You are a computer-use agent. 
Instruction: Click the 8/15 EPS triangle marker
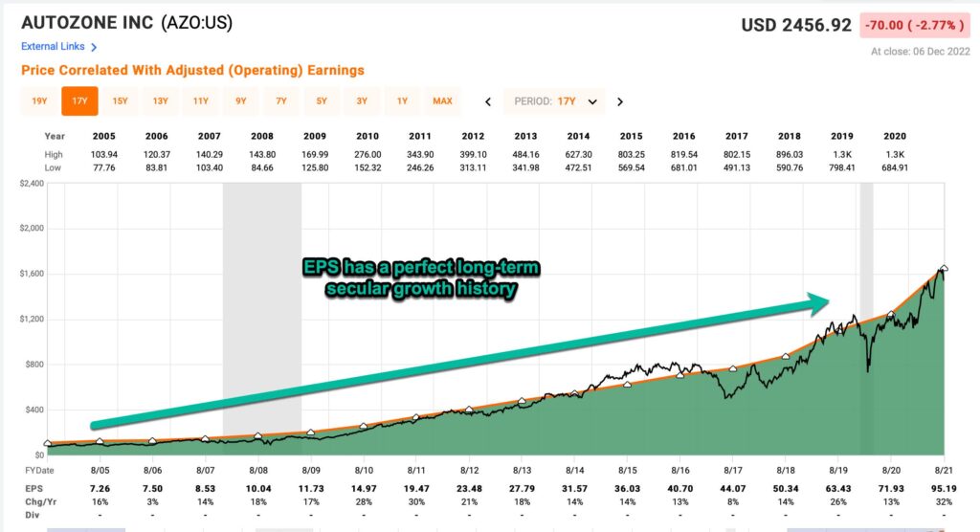tap(628, 385)
